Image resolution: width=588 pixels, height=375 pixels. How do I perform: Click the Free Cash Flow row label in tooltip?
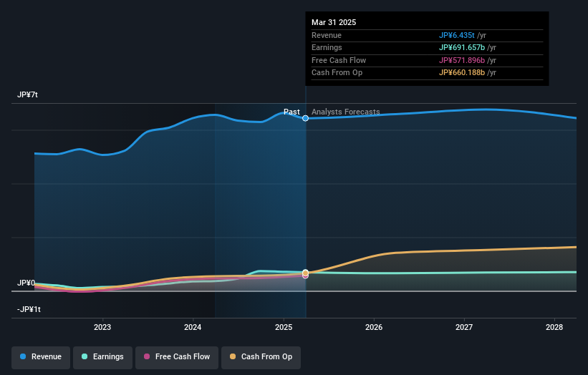pyautogui.click(x=339, y=60)
